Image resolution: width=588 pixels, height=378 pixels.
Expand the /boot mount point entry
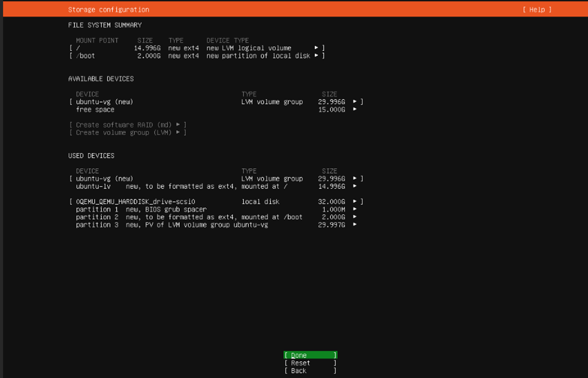pos(197,56)
